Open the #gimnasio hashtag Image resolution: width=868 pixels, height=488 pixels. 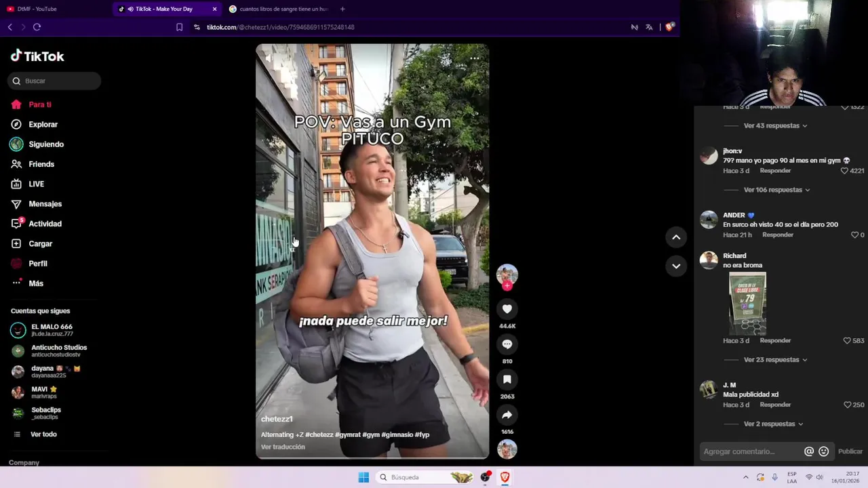[397, 434]
